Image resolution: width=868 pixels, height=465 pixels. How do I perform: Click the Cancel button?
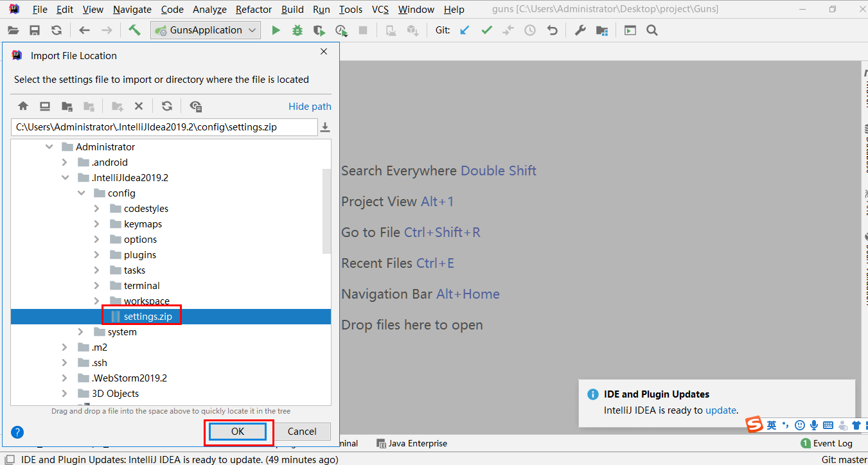[302, 432]
